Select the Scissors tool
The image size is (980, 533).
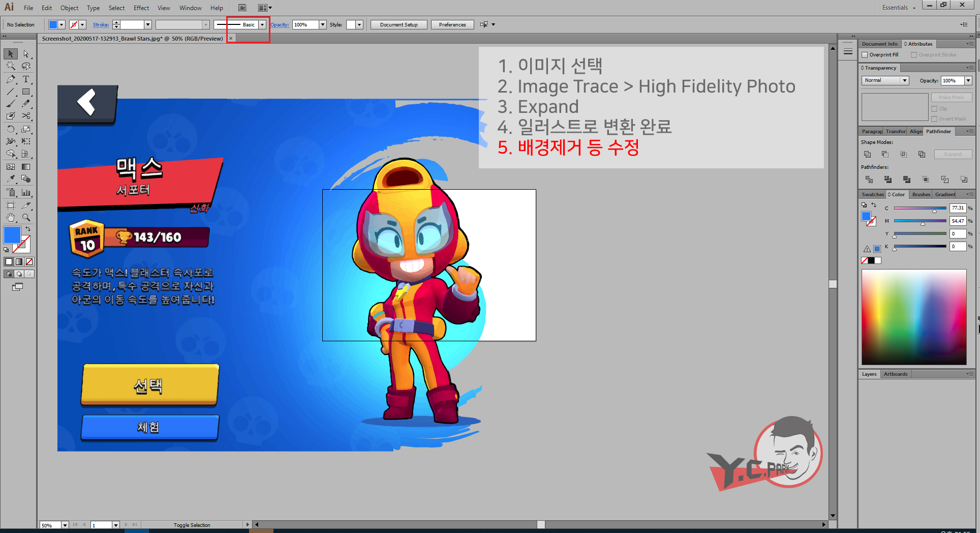[26, 116]
